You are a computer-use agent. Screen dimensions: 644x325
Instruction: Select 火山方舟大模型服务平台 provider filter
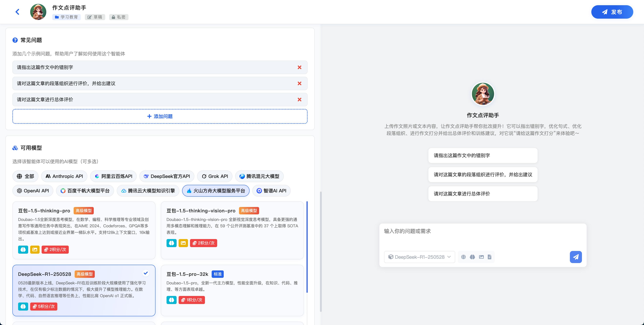point(216,191)
